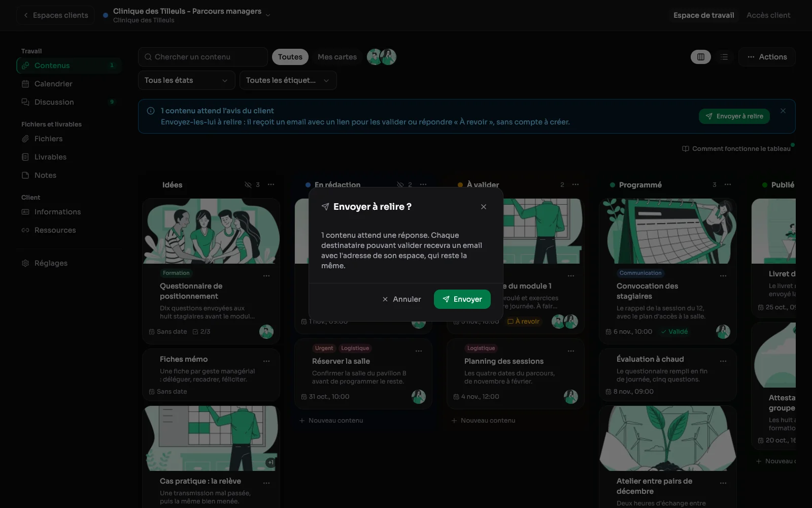This screenshot has height=508, width=812.
Task: Open Fichiers in sidebar
Action: click(69, 139)
